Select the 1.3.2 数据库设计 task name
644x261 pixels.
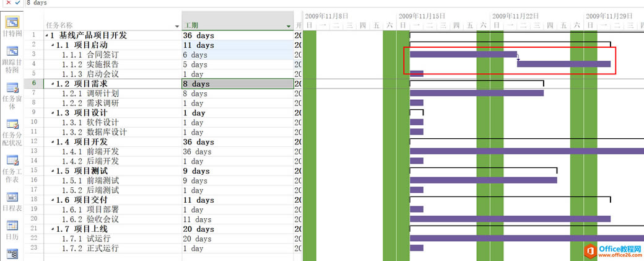pyautogui.click(x=95, y=132)
